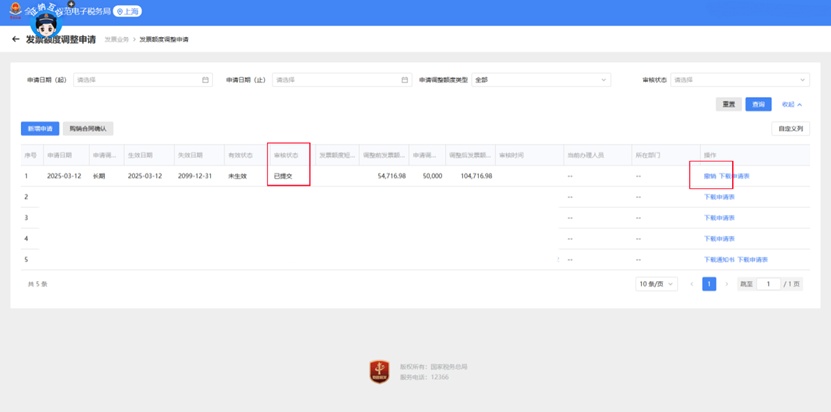This screenshot has width=831, height=412.
Task: Go to next page arrow in pagination
Action: (727, 284)
